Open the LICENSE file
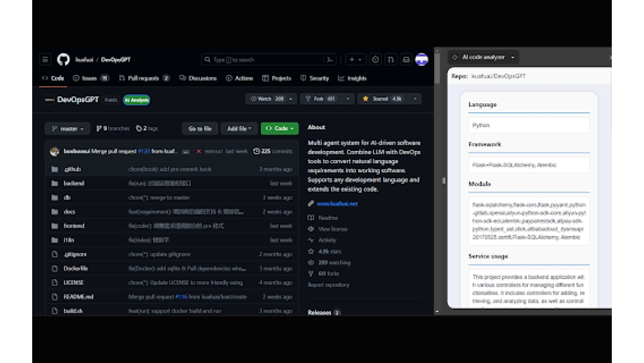 [73, 282]
